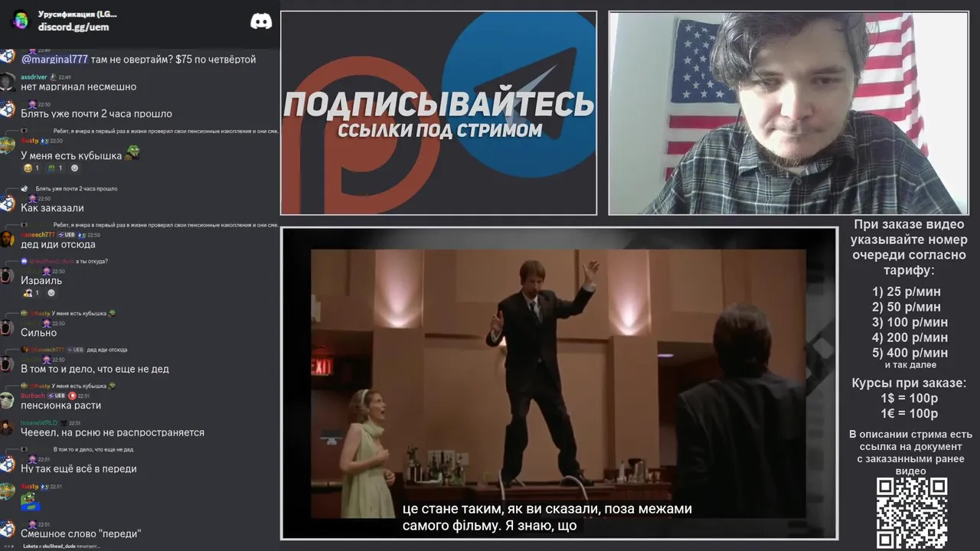Screen dimensions: 980x551
Task: Click the typing indicator dots
Action: pos(10,546)
